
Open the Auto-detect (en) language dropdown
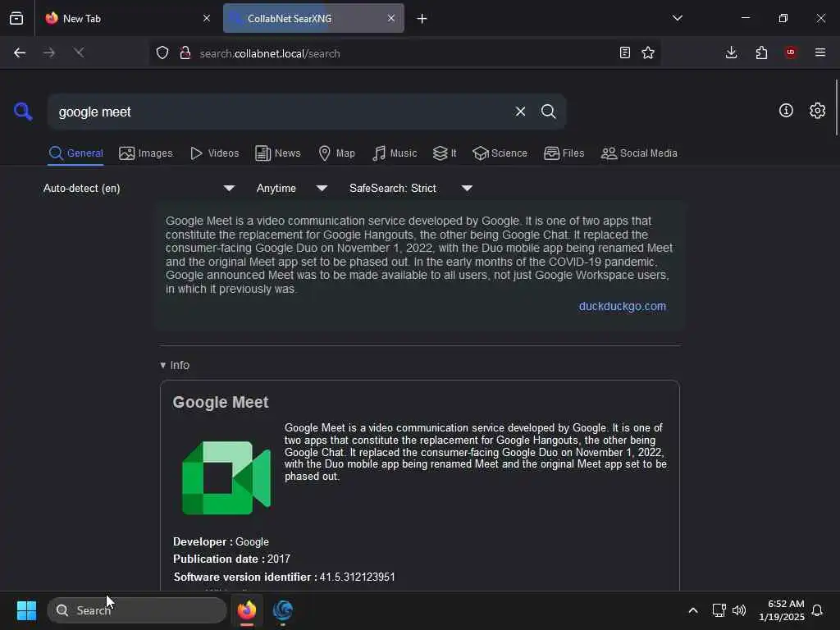click(x=139, y=188)
